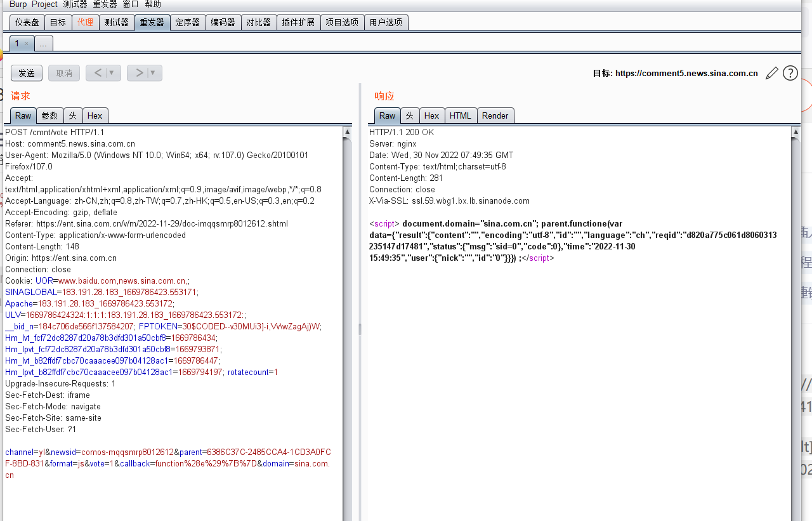Click the X-Via-SSL response header line

coord(449,201)
